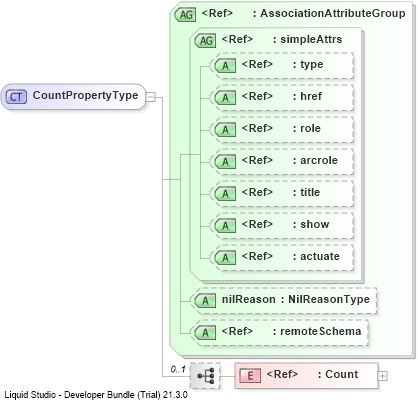Click the A icon of actuate attribute
The width and height of the screenshot is (418, 400).
(x=225, y=258)
